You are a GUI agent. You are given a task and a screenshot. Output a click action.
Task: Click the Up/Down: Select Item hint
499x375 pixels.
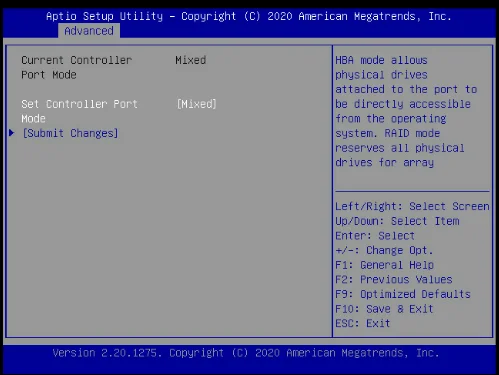click(x=397, y=221)
